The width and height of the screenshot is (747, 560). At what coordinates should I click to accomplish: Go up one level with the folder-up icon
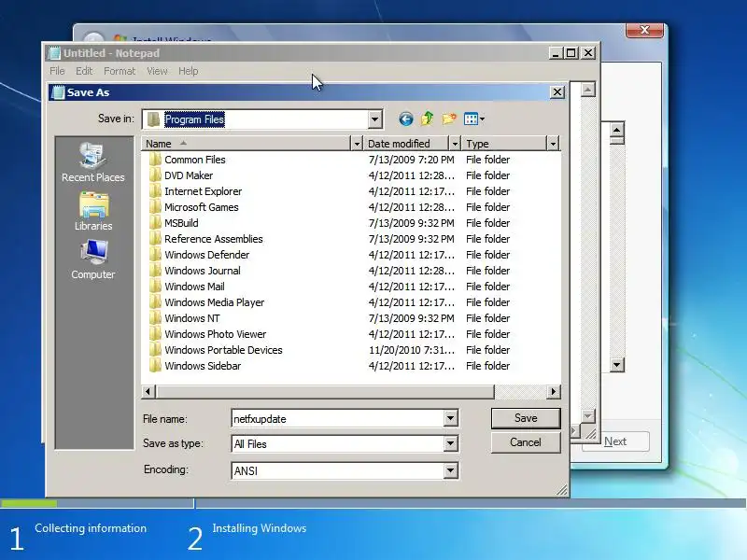pyautogui.click(x=427, y=119)
